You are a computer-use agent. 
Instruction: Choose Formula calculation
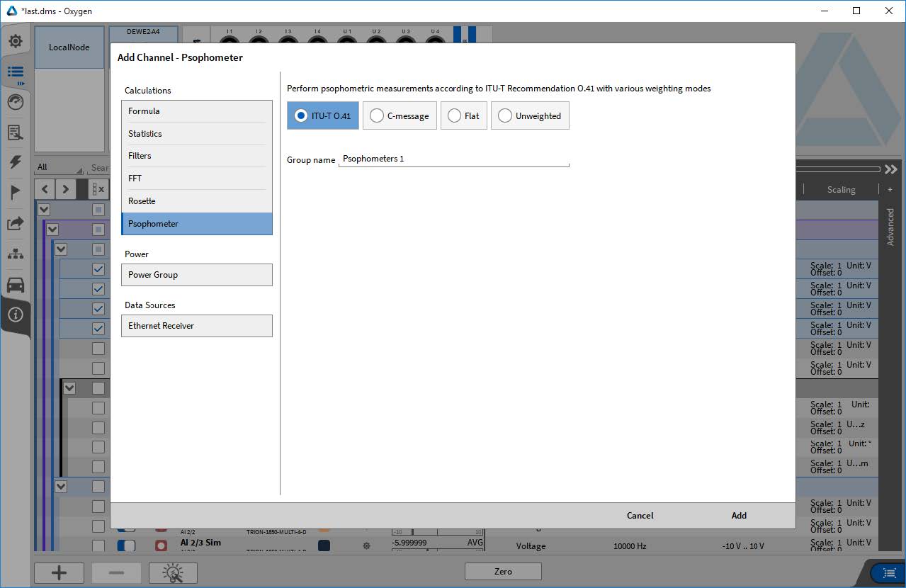click(197, 111)
